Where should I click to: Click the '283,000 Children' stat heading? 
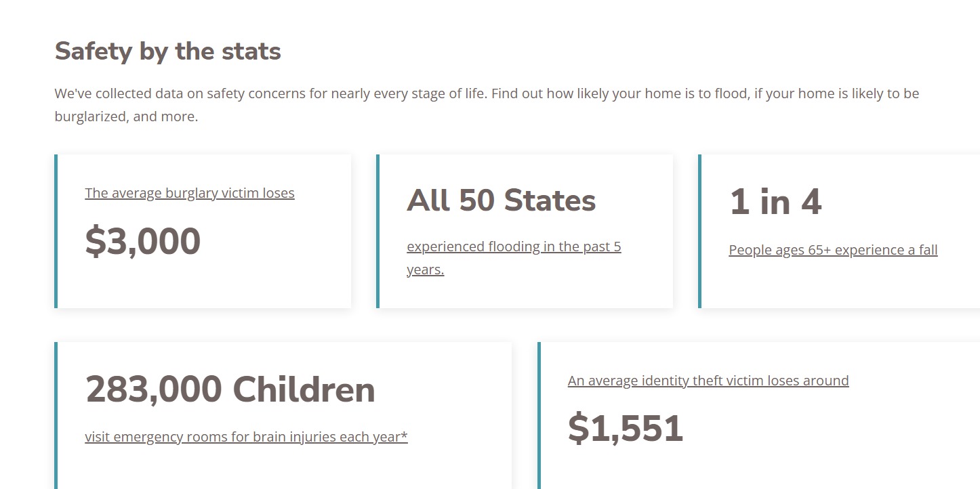(x=230, y=389)
